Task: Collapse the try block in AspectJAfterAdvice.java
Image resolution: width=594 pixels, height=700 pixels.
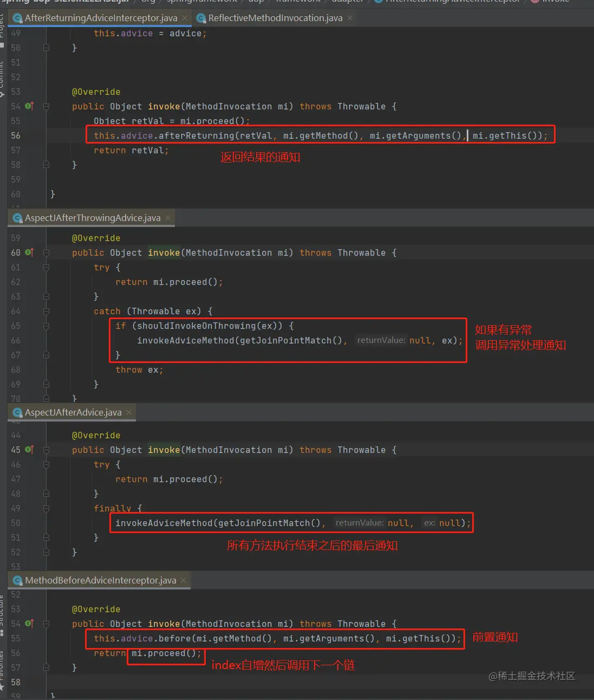Action: pos(46,465)
